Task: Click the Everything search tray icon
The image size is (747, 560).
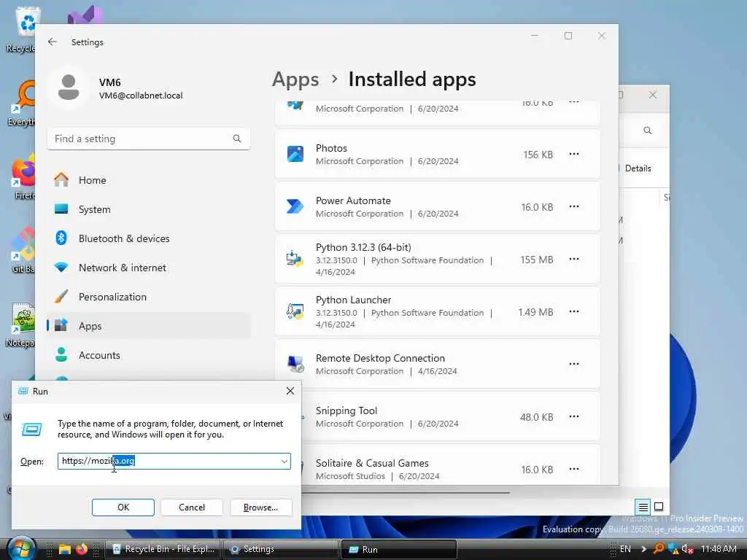Action: 659,548
